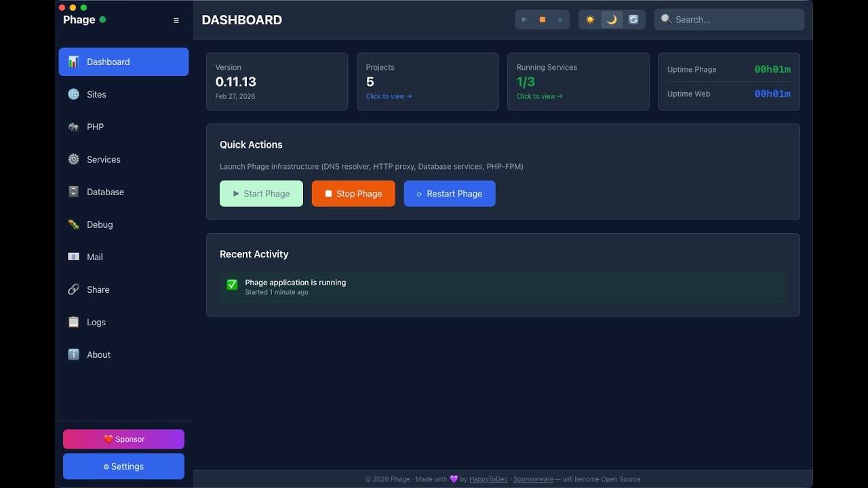Click the purple heart in footer
868x488 pixels.
coord(454,479)
